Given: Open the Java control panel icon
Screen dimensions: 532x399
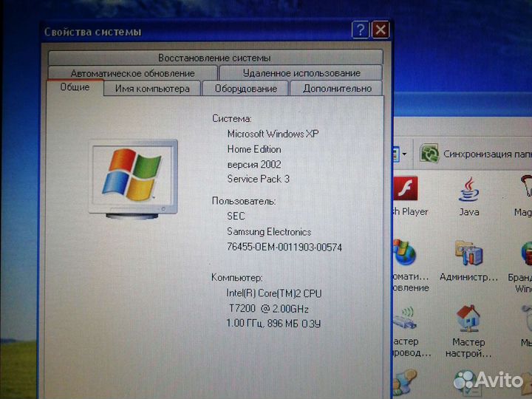Looking at the screenshot, I should [x=468, y=191].
